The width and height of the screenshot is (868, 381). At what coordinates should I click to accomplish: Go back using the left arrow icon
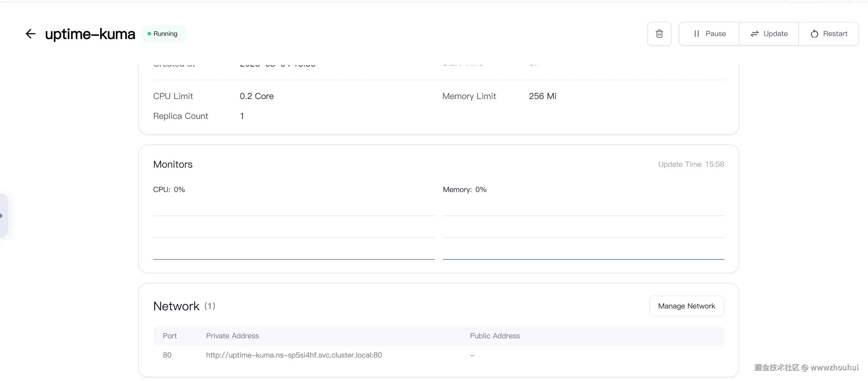(30, 34)
